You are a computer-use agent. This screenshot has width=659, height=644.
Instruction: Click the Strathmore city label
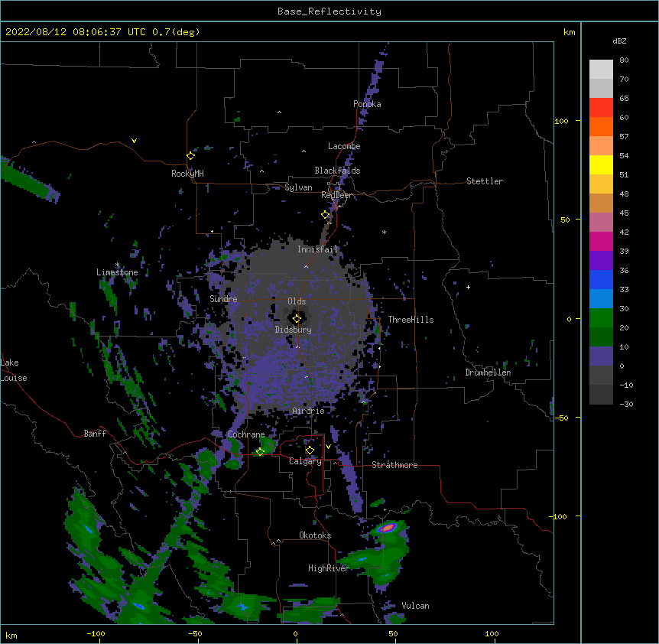pyautogui.click(x=394, y=465)
